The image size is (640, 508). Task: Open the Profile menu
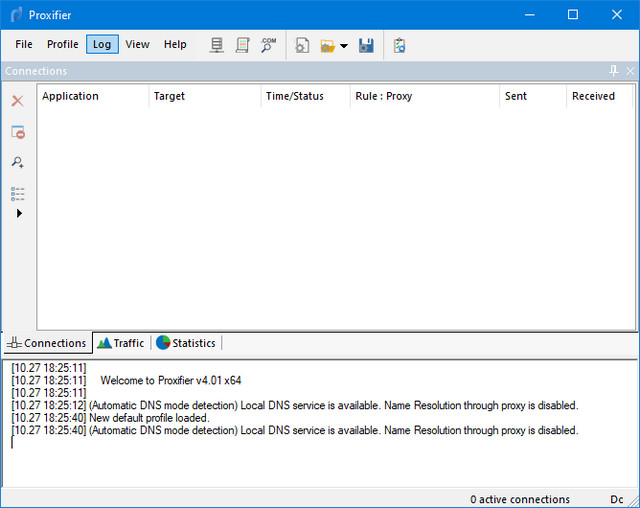pos(62,44)
